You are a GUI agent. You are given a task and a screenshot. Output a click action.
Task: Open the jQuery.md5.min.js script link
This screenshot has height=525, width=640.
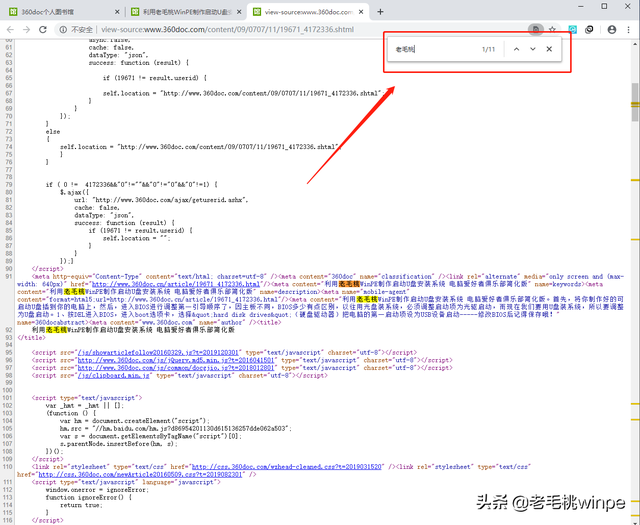point(176,360)
